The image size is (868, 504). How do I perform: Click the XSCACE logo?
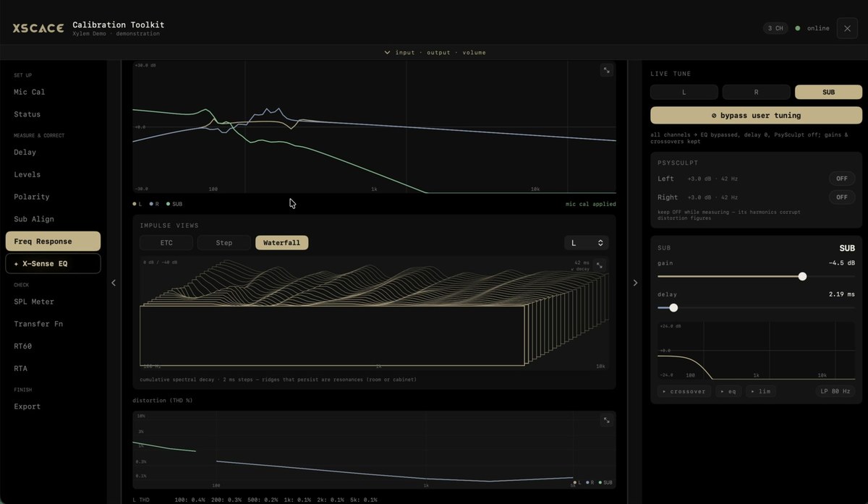38,28
